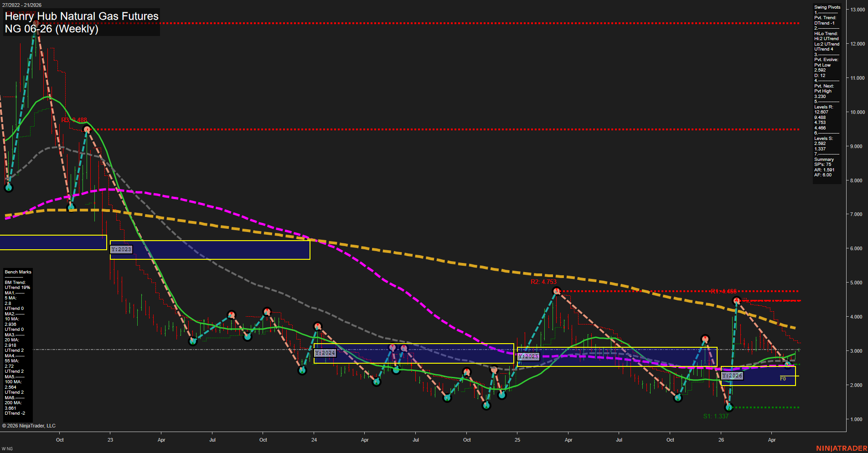The width and height of the screenshot is (868, 453).
Task: Click the Henry Hub Natural Gas Futures title
Action: (82, 16)
